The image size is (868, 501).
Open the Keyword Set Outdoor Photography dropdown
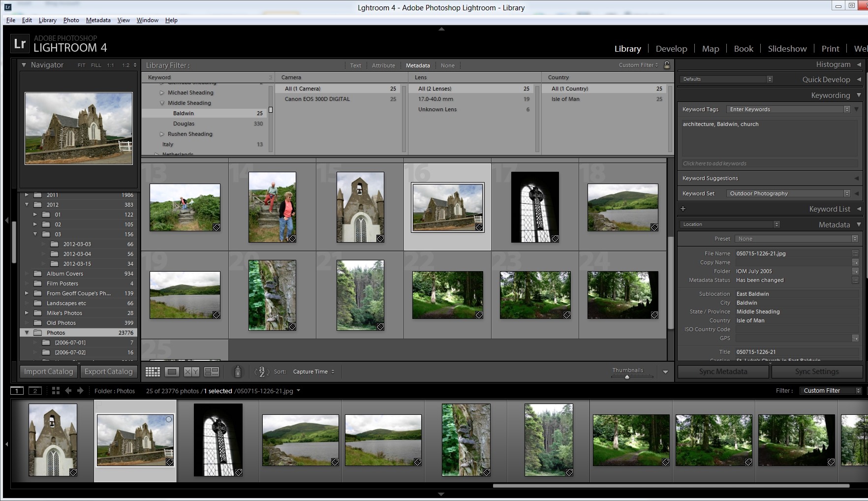(787, 193)
